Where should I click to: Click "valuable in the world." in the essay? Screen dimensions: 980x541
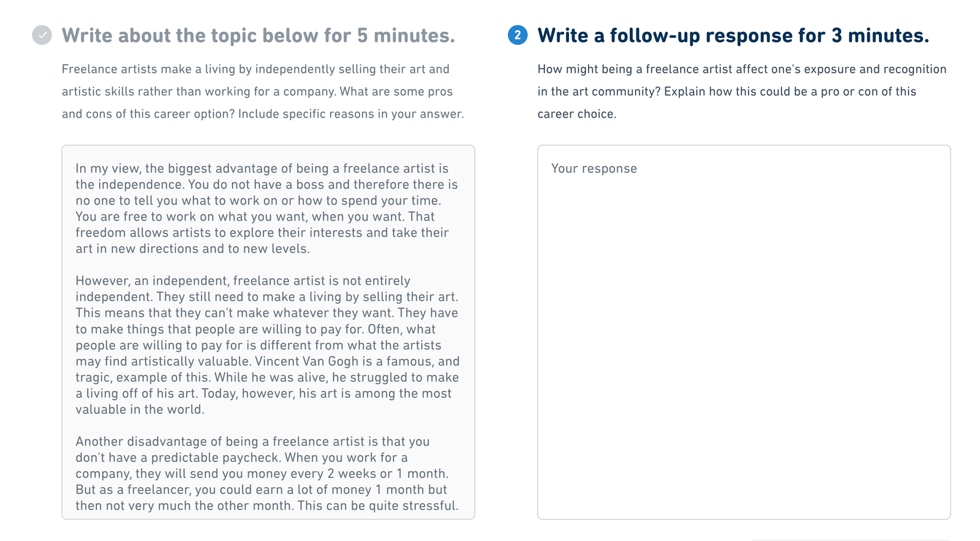(140, 410)
